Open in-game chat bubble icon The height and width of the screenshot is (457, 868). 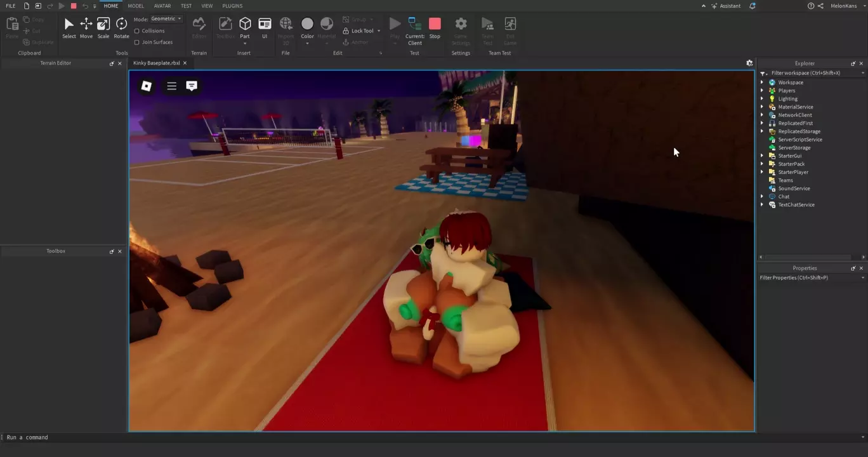click(192, 86)
